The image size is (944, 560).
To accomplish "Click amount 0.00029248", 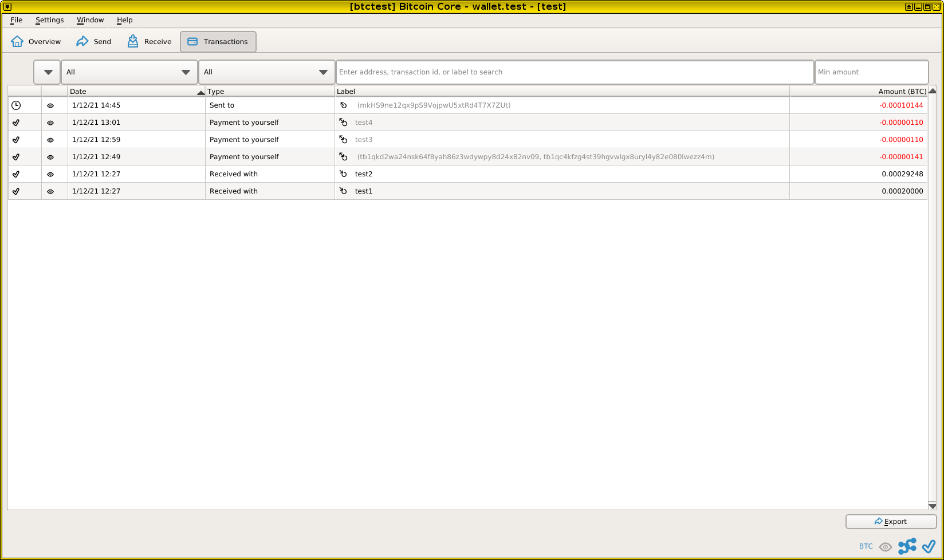I will (x=902, y=174).
